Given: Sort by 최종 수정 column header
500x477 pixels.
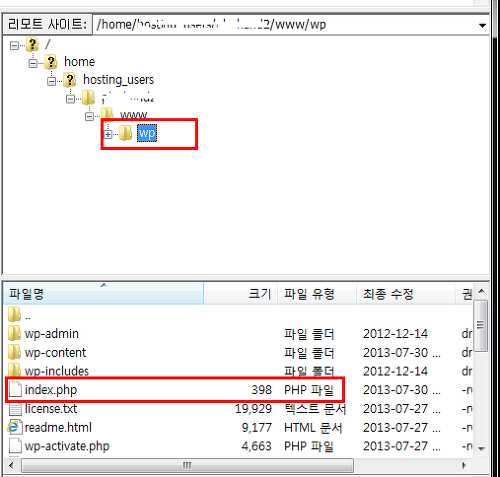Looking at the screenshot, I should [x=406, y=294].
